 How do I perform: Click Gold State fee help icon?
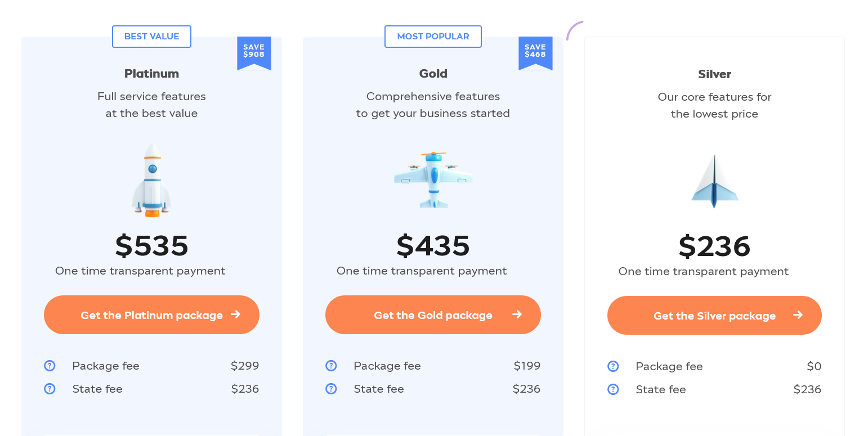tap(331, 389)
